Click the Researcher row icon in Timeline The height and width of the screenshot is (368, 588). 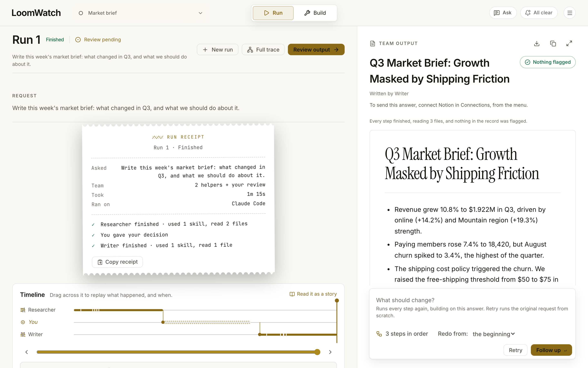click(x=23, y=310)
